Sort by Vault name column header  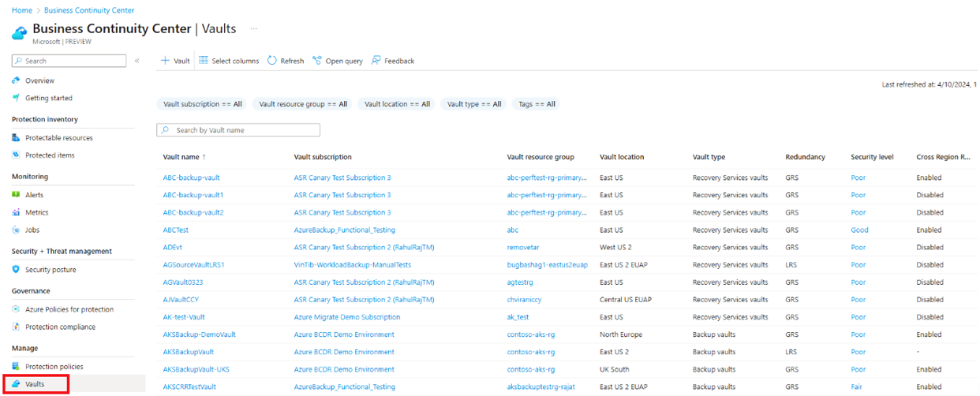(x=181, y=157)
